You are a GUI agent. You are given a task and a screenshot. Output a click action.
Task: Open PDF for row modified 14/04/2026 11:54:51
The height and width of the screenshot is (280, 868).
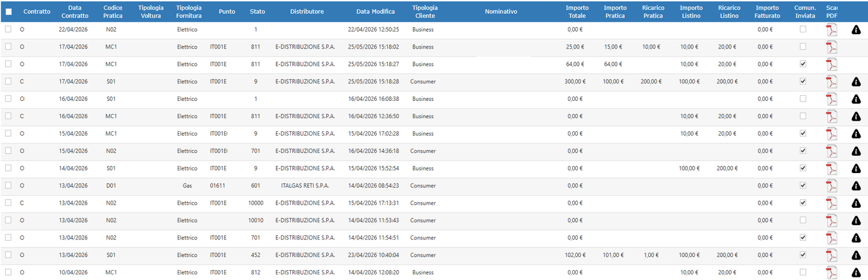[x=832, y=238]
